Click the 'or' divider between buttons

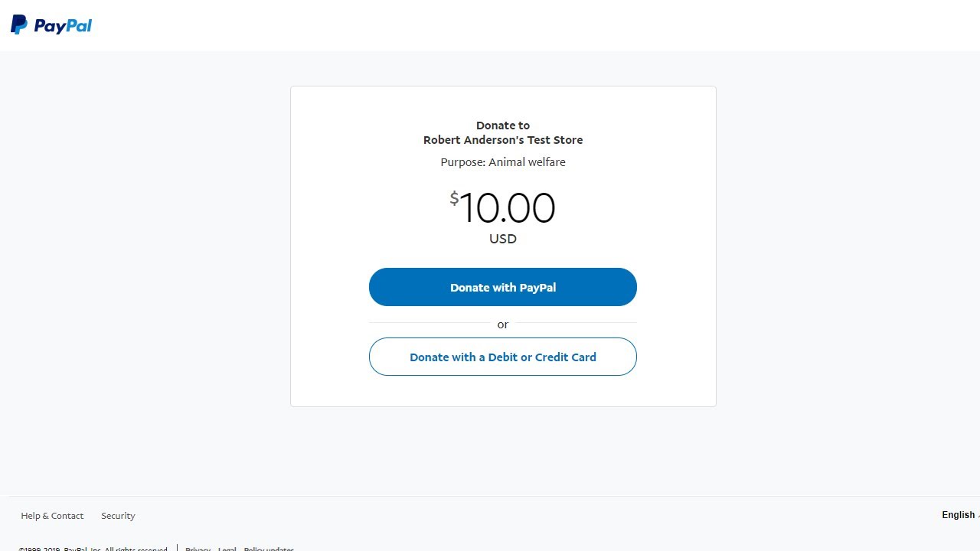[x=503, y=324]
